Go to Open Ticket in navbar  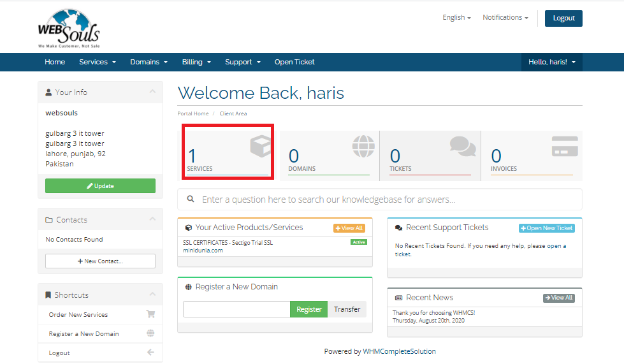click(294, 62)
